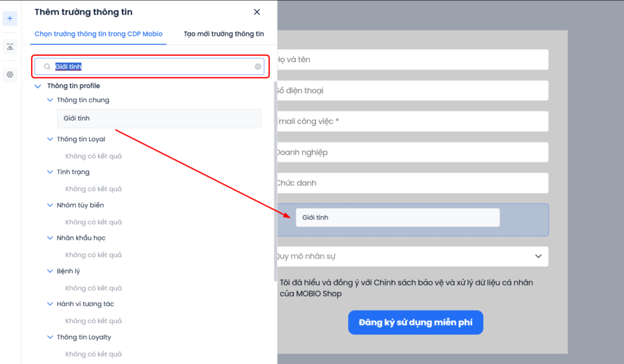Switch to Tạo mới trường thông tin tab
The image size is (624, 364).
pos(224,34)
